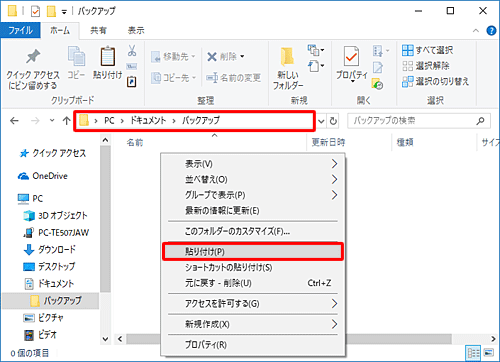Click the Copy path icon
The height and width of the screenshot is (362, 500).
coord(132,67)
